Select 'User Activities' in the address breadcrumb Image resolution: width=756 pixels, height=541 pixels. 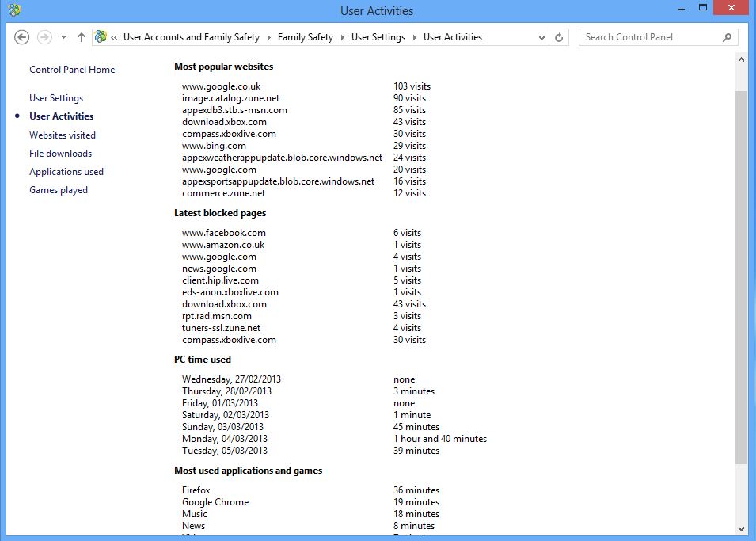453,37
